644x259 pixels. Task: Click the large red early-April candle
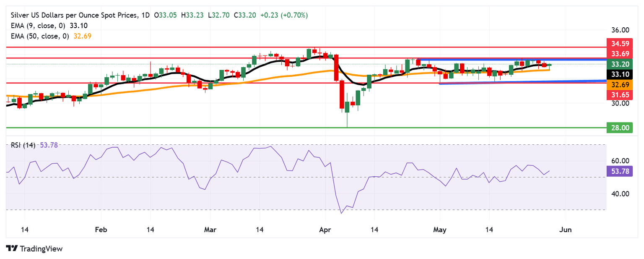(342, 95)
